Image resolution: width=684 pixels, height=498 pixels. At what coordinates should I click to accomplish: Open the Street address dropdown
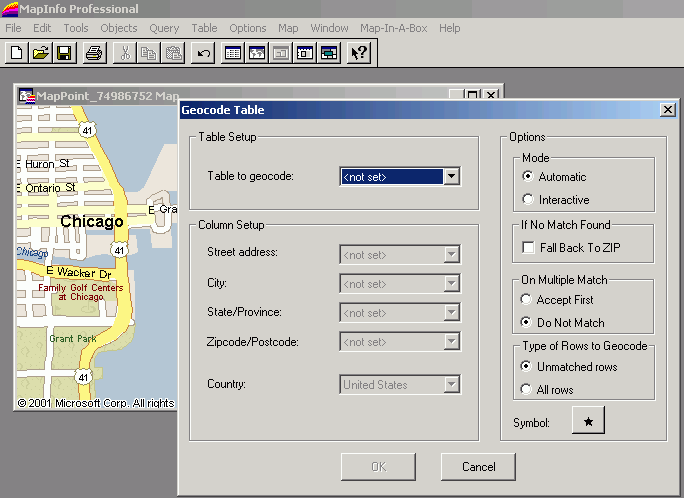(x=451, y=255)
